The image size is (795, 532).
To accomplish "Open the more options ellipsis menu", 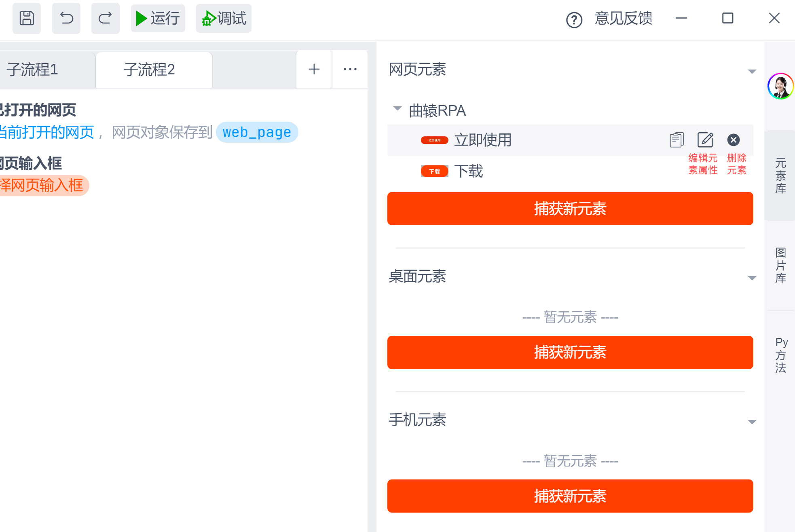I will (350, 69).
